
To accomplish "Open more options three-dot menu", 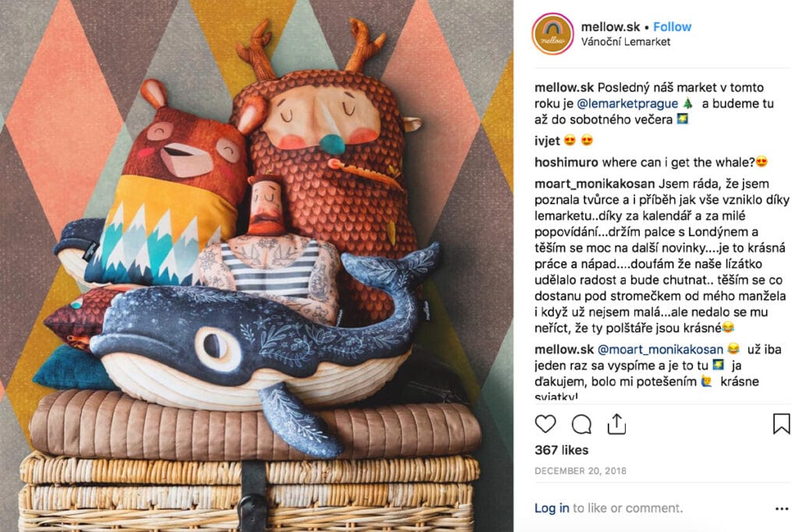I will (782, 509).
